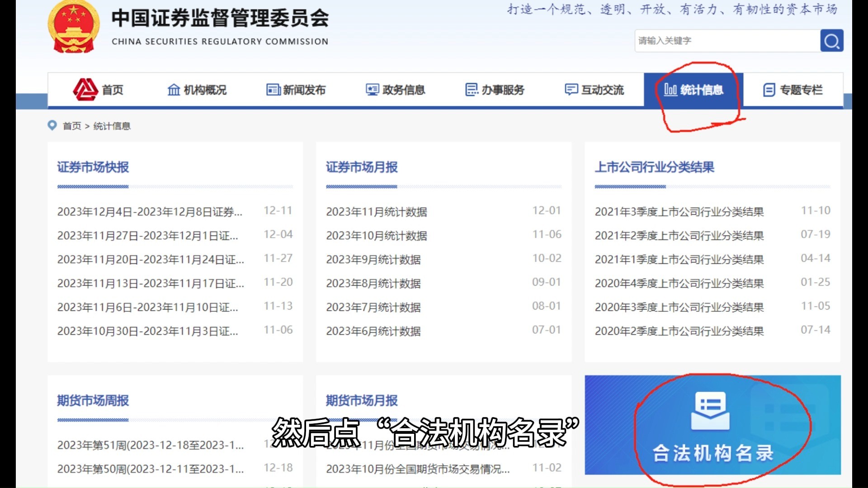
Task: Click the 统计信息 breadcrumb link
Action: 112,126
